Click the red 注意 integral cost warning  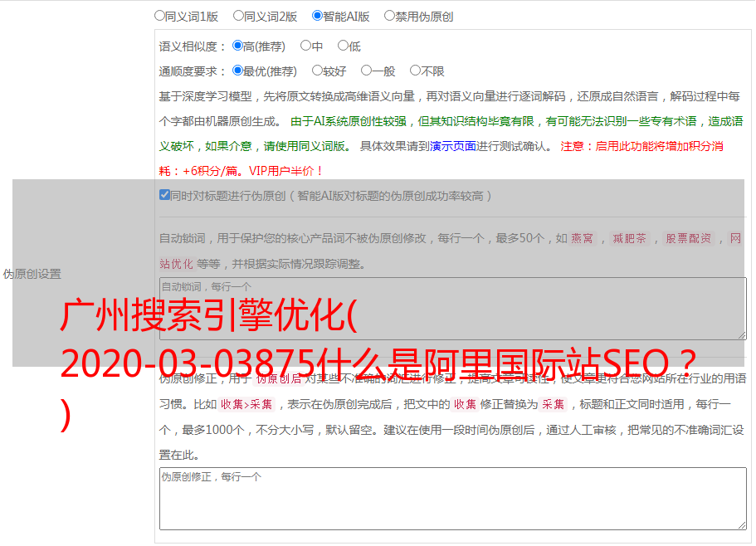point(441,158)
